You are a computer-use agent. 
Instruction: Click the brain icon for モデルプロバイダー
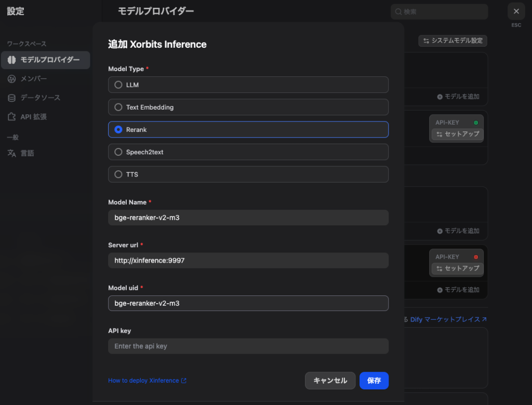click(11, 60)
